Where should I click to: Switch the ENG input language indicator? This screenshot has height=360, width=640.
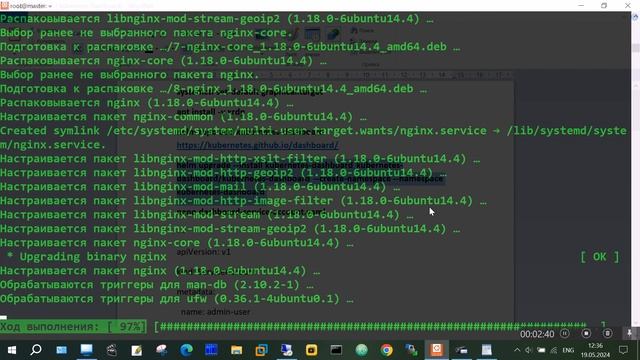[568, 350]
